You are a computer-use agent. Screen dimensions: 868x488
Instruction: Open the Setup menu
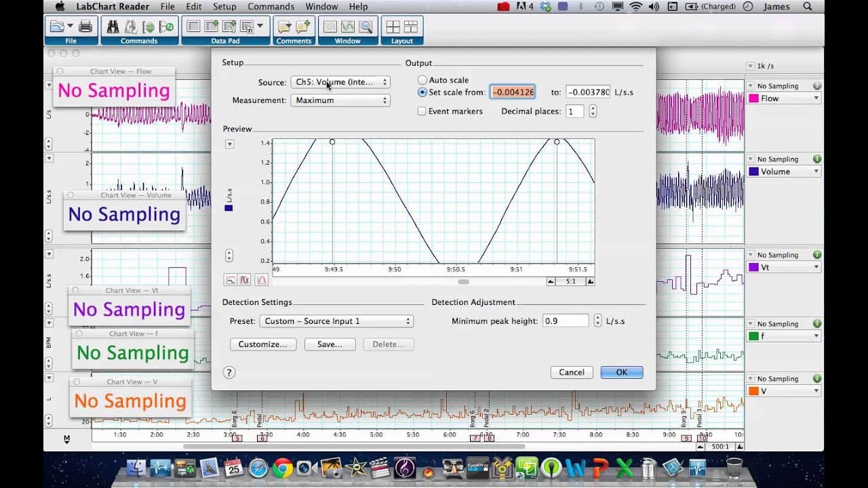[x=224, y=7]
